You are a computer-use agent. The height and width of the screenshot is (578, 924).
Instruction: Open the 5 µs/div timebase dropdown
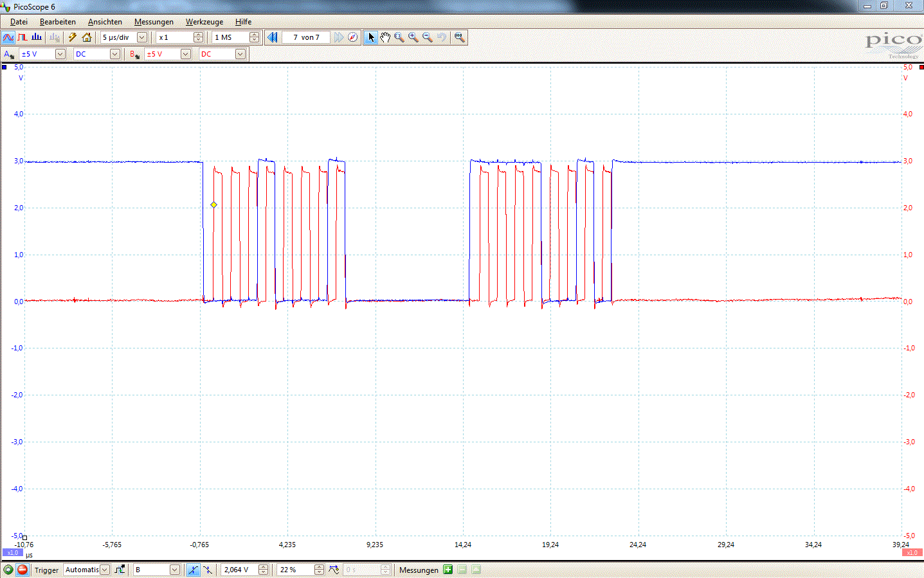pyautogui.click(x=142, y=37)
